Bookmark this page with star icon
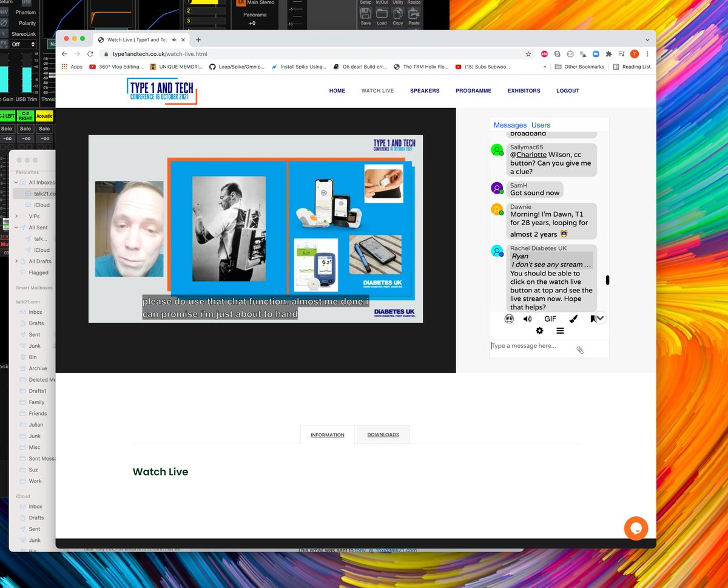 [x=528, y=54]
